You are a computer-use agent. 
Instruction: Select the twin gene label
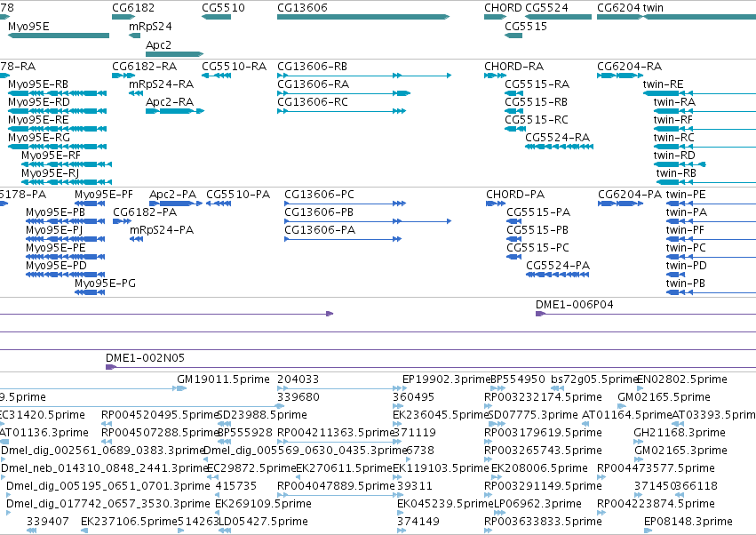coord(653,8)
